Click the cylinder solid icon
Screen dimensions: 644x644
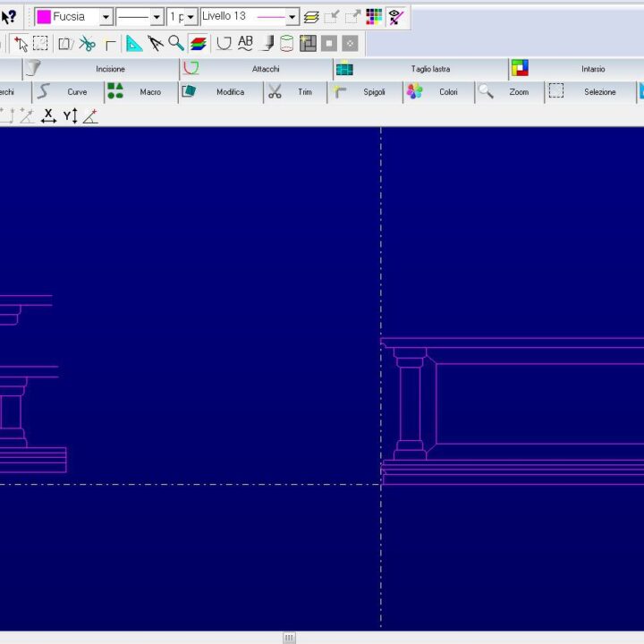(286, 43)
